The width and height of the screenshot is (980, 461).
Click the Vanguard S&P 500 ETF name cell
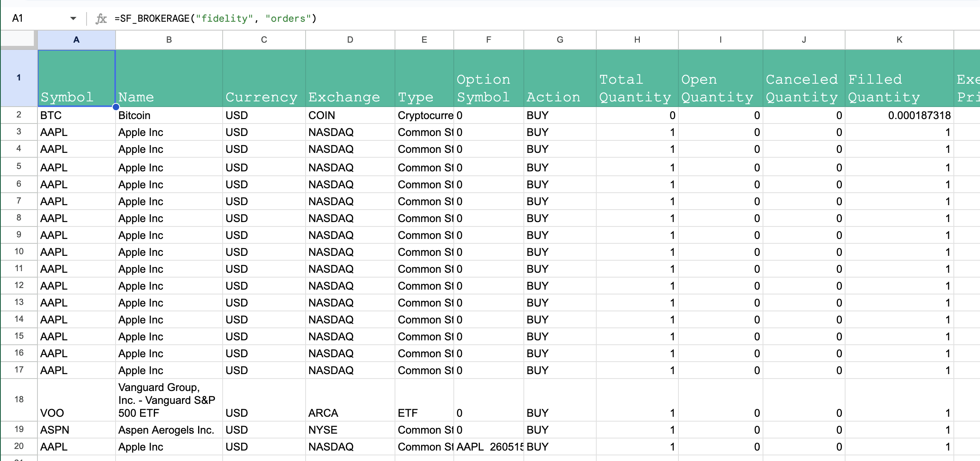pyautogui.click(x=169, y=400)
